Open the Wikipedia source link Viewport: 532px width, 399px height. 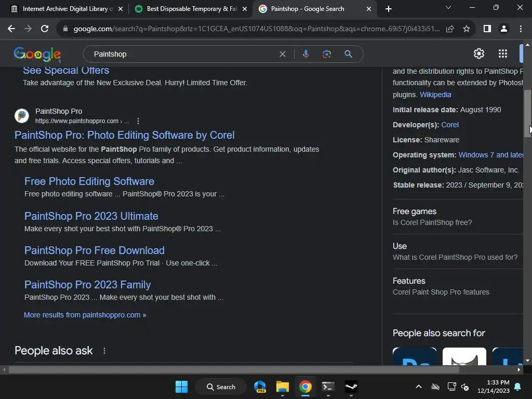pos(435,95)
